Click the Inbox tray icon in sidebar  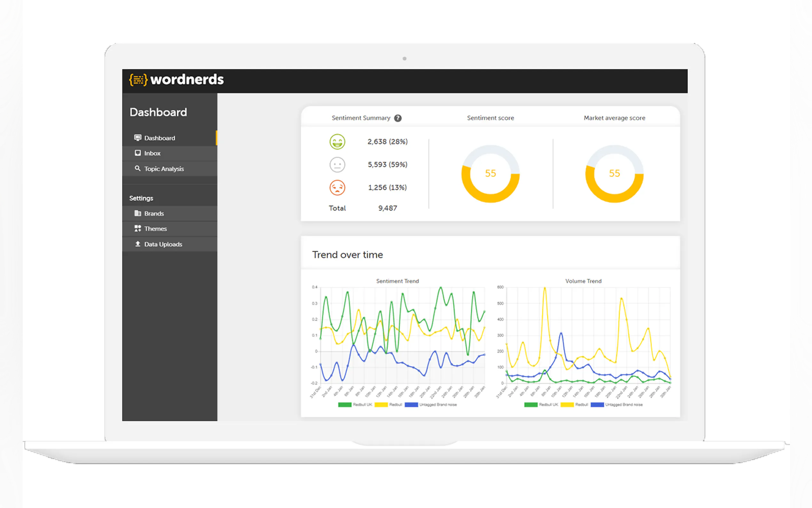[138, 153]
